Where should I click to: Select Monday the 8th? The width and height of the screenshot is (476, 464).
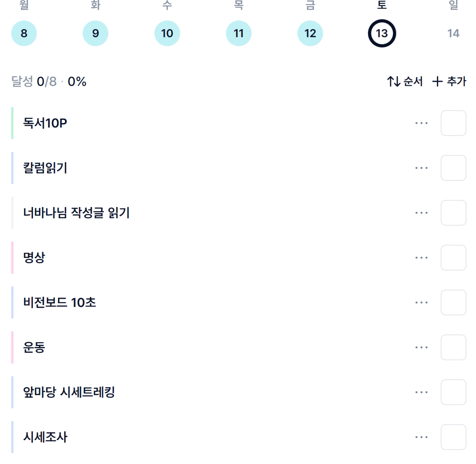(24, 33)
